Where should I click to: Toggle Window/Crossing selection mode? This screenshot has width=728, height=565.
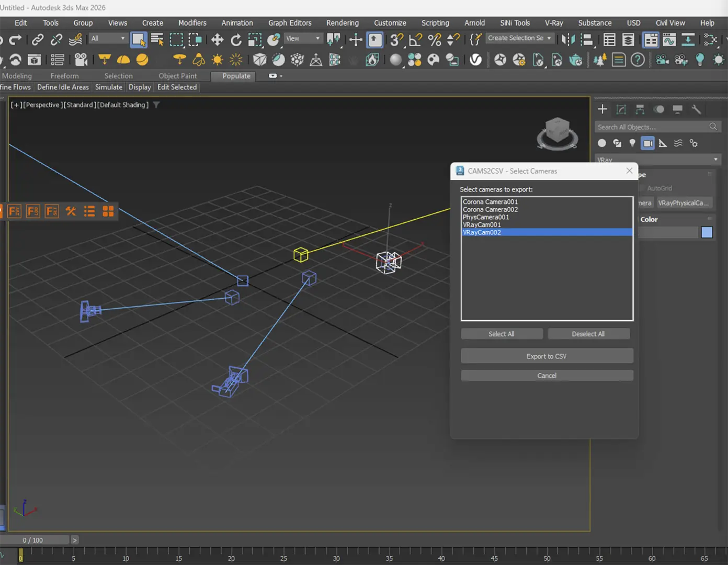(x=195, y=39)
